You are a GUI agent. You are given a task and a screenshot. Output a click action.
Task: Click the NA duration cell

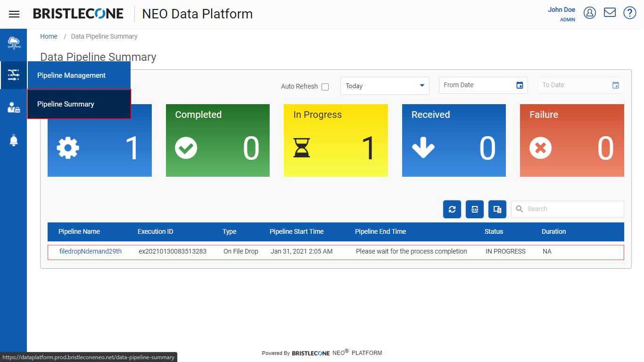point(547,251)
